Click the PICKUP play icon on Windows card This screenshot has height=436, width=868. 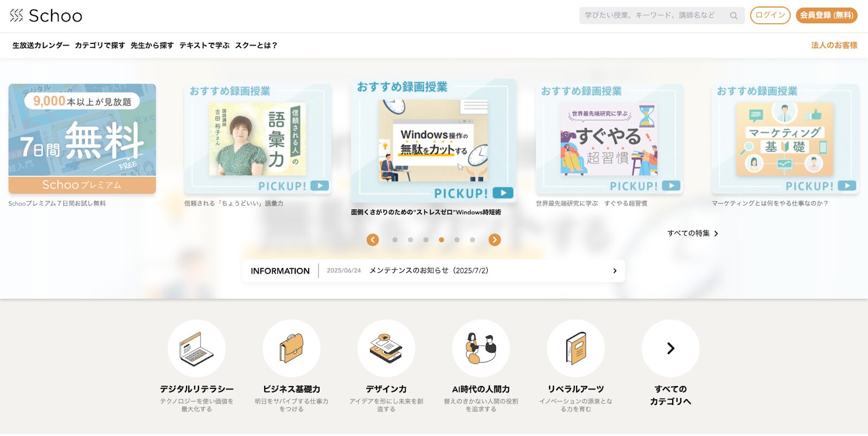[503, 193]
